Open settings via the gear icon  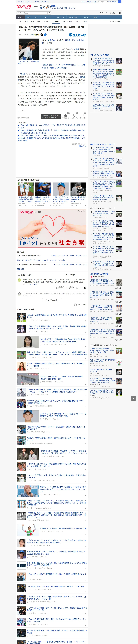pos(120,13)
